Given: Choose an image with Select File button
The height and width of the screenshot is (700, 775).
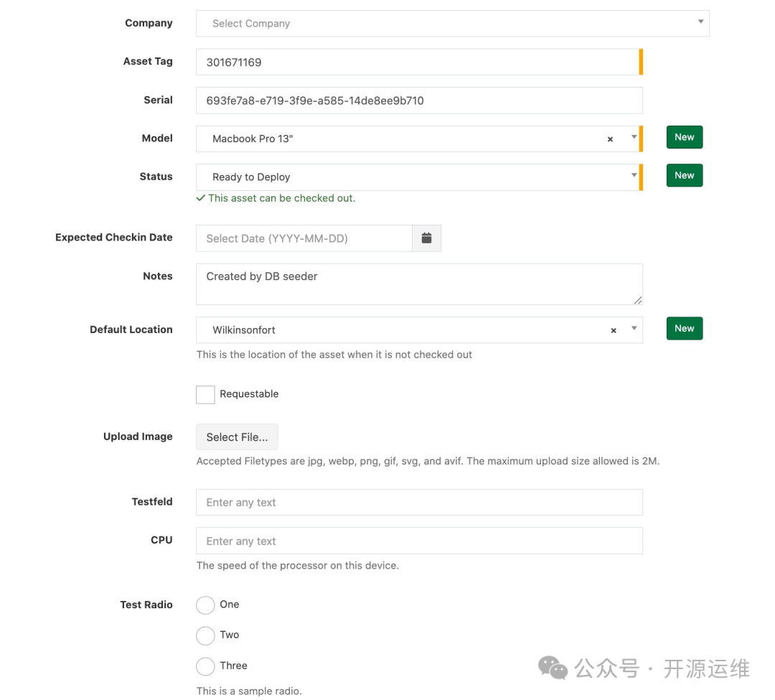Looking at the screenshot, I should click(238, 437).
